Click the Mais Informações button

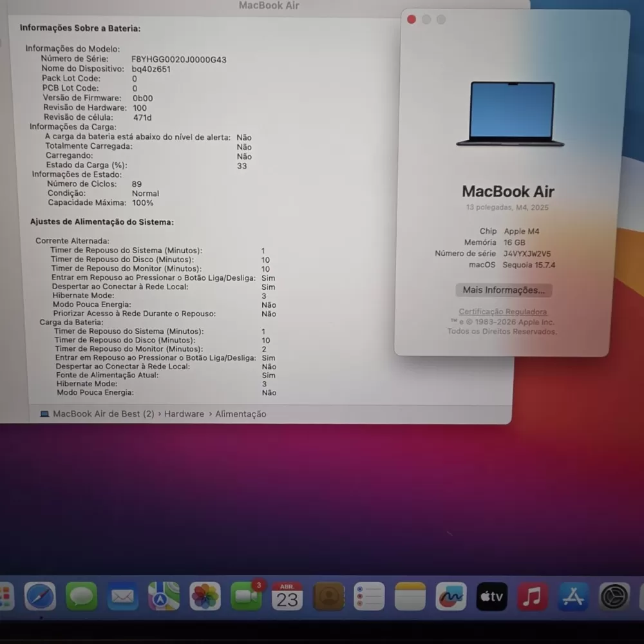click(x=504, y=290)
